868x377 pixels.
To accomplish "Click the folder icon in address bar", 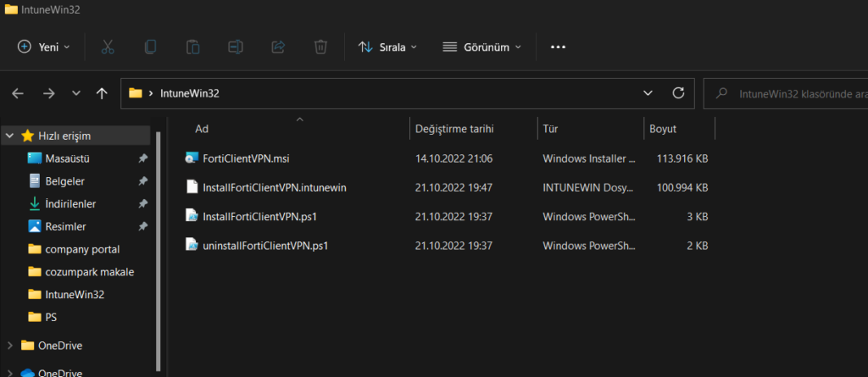I will [x=136, y=93].
